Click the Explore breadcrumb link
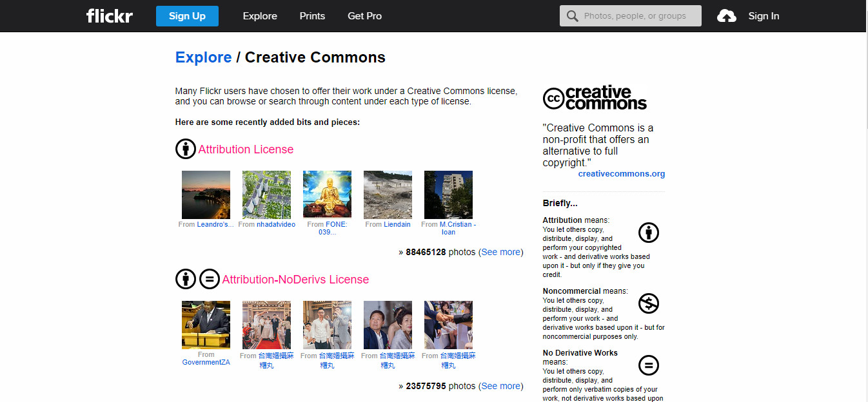868x402 pixels. [x=203, y=57]
